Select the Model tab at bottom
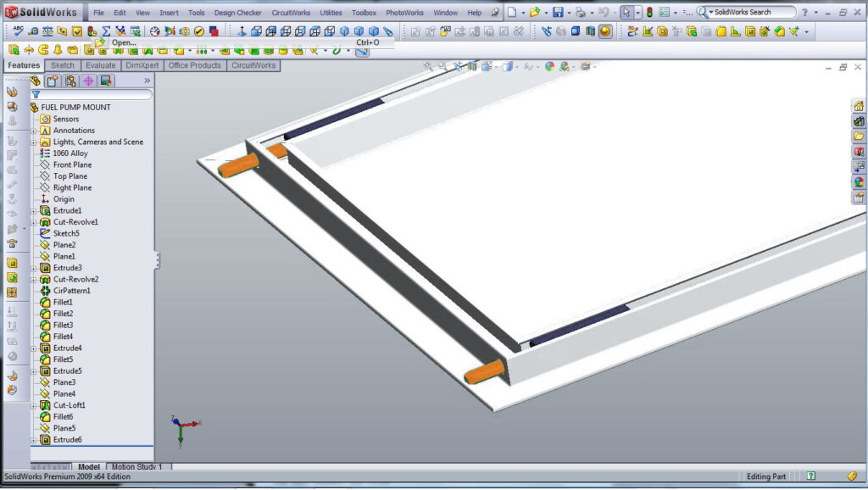Image resolution: width=868 pixels, height=490 pixels. click(x=88, y=467)
